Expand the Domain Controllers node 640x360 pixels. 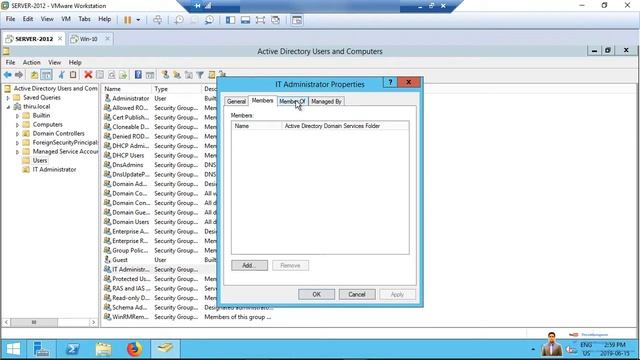17,134
